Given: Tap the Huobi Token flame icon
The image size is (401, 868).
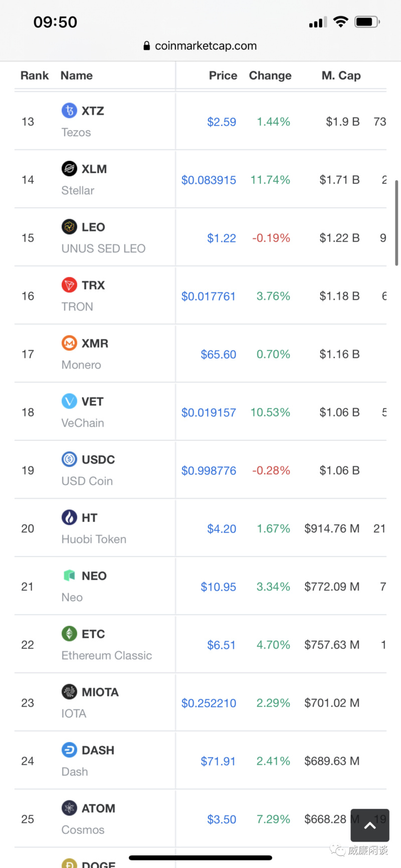Looking at the screenshot, I should (x=69, y=517).
